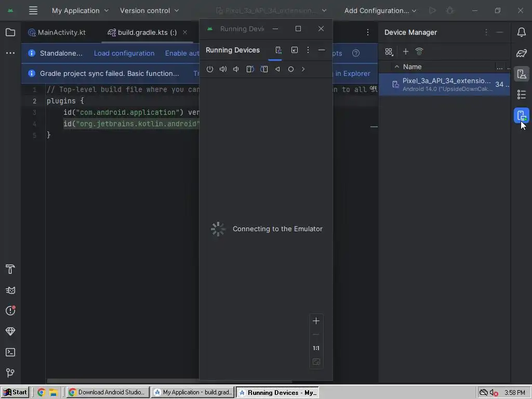Open editor tabs kebab menu

pos(368,32)
